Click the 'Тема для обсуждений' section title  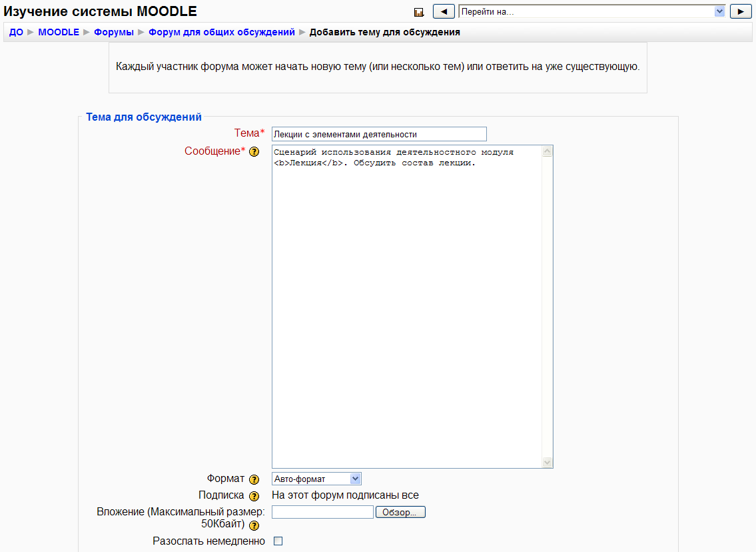tap(144, 117)
